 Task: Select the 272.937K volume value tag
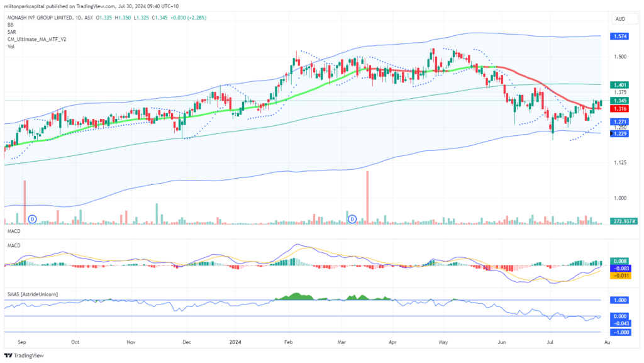point(624,221)
